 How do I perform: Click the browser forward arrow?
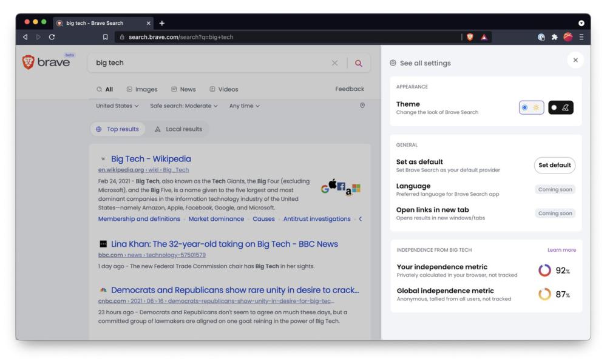pyautogui.click(x=38, y=37)
